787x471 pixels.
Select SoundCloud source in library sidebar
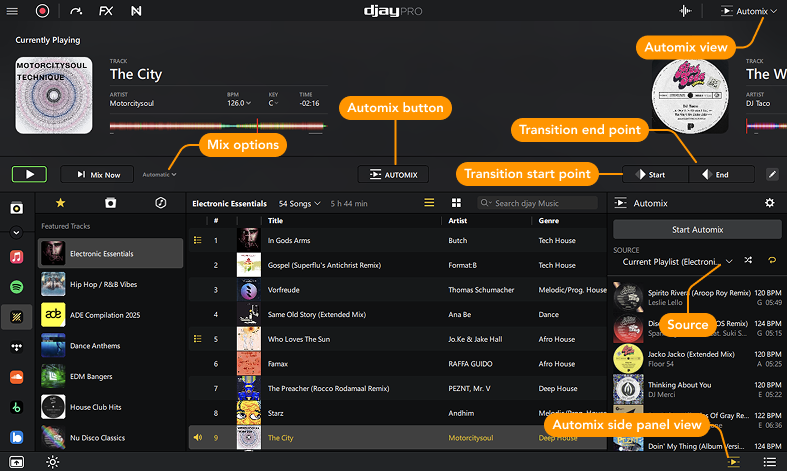click(17, 377)
